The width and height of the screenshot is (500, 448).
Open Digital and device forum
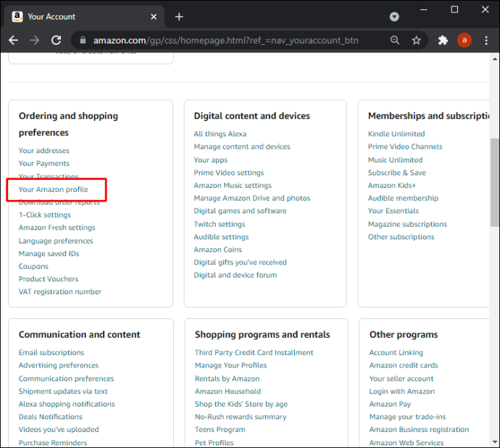pyautogui.click(x=236, y=275)
